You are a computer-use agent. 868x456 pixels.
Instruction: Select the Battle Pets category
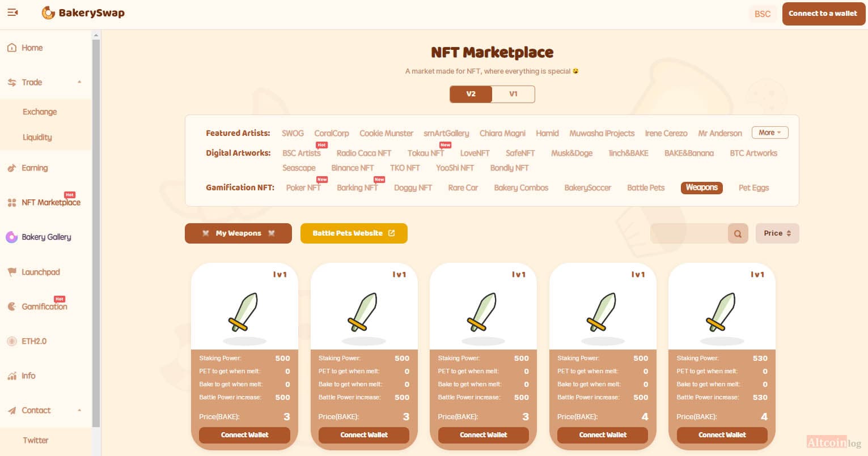point(646,187)
